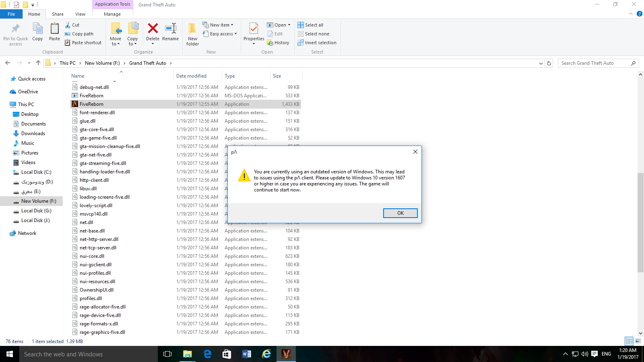Open Downloads in the navigation pane
Viewport: 644px width, 362px height.
[33, 134]
